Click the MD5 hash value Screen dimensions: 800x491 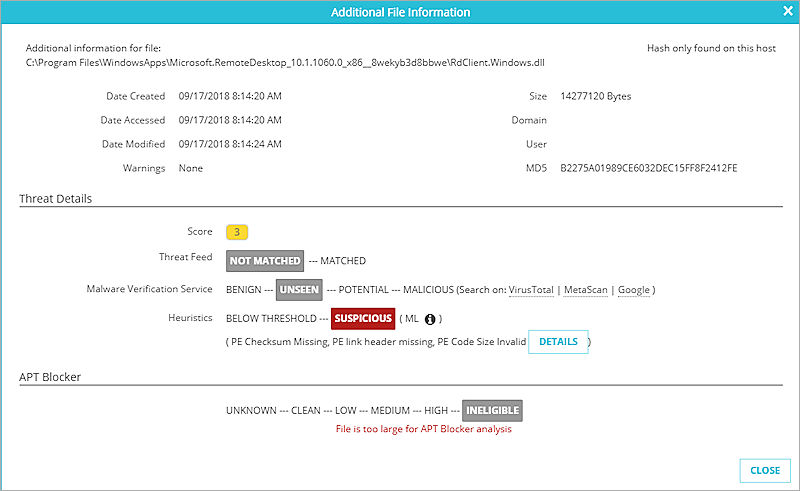tap(649, 168)
